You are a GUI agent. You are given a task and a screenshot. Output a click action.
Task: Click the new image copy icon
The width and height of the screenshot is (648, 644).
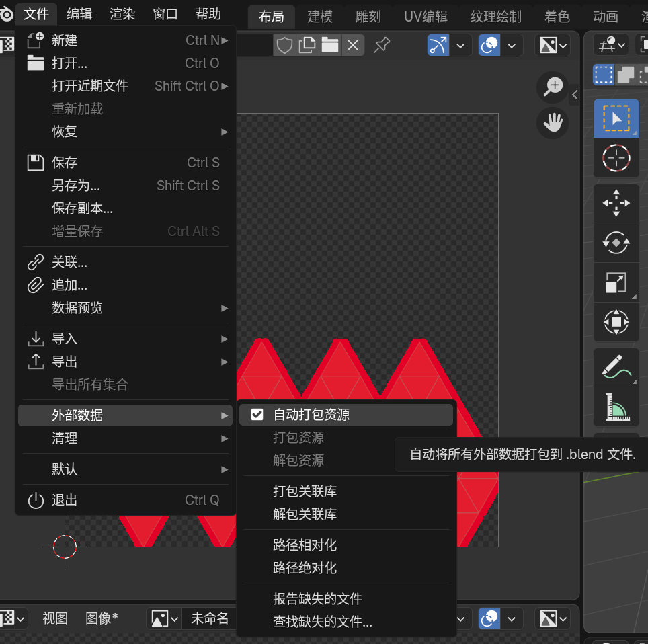tap(307, 45)
